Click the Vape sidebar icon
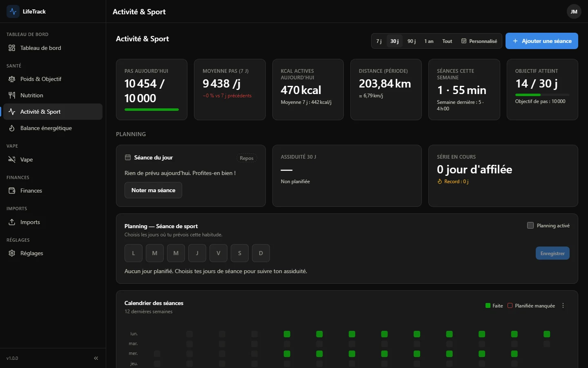Viewport: 588px width, 368px height. pyautogui.click(x=12, y=159)
